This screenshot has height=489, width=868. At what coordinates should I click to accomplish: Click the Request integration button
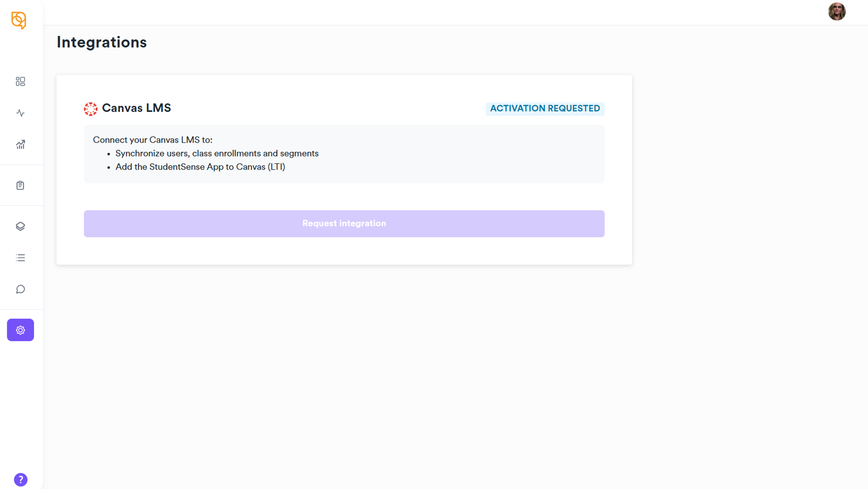pyautogui.click(x=344, y=224)
